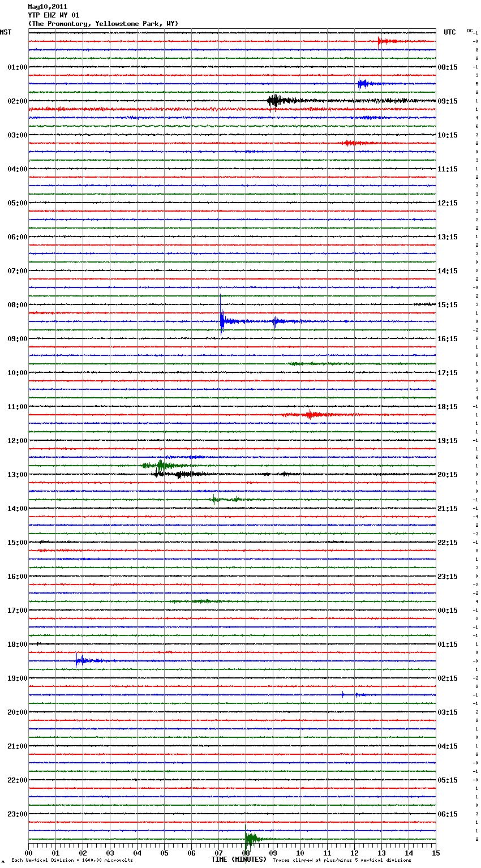Click the minute 05 axis tick label
Viewport: 481px width, 868px height.
click(164, 853)
